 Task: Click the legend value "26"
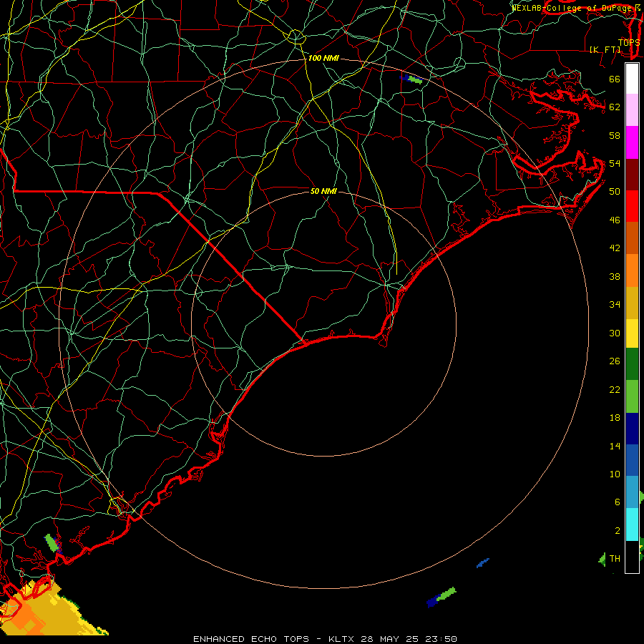(615, 361)
